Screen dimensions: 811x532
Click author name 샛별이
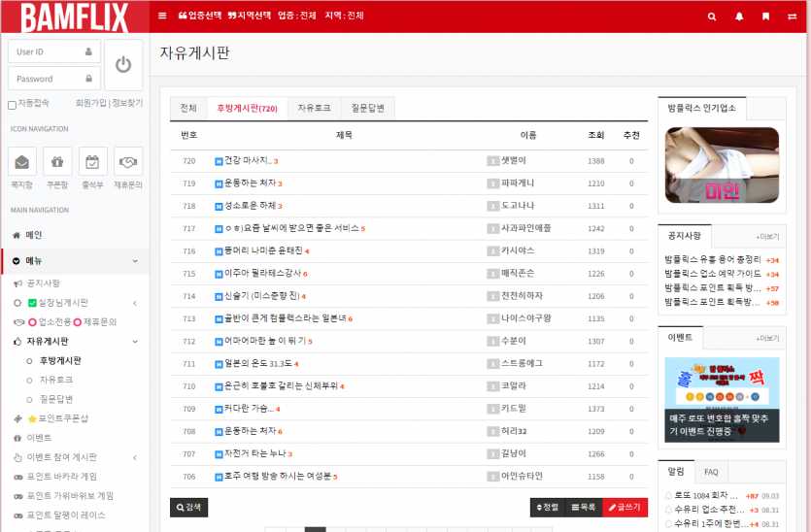click(514, 161)
